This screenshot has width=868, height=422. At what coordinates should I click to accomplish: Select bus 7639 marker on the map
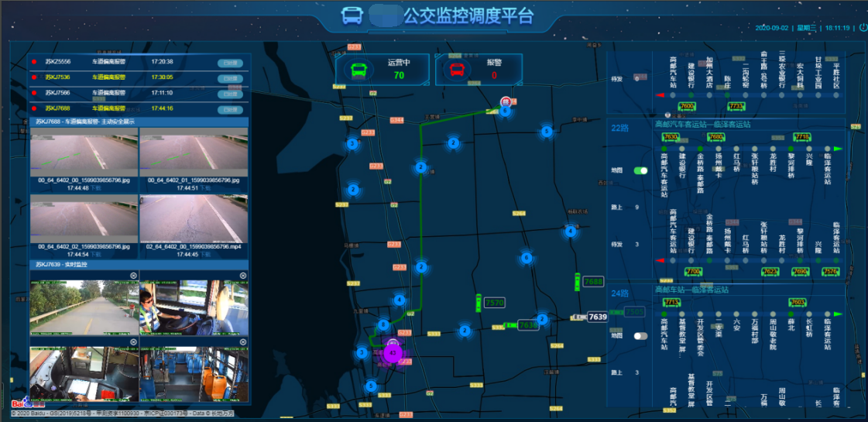pyautogui.click(x=597, y=317)
